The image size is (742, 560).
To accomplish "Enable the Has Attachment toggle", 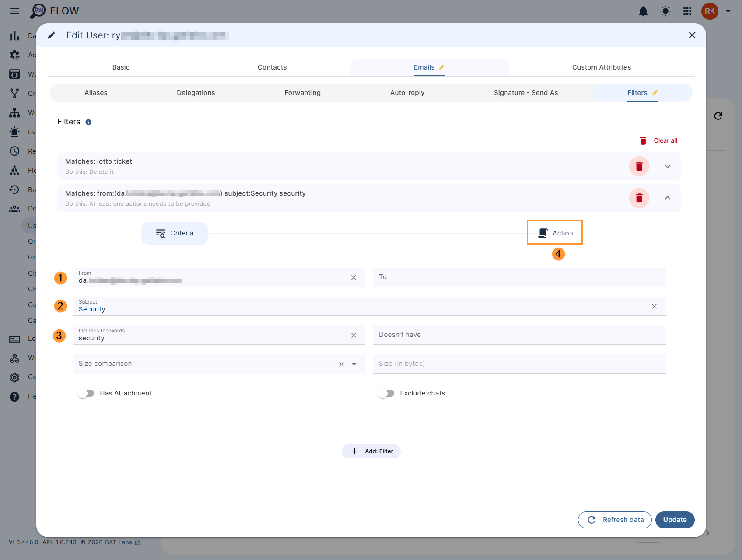I will 86,393.
